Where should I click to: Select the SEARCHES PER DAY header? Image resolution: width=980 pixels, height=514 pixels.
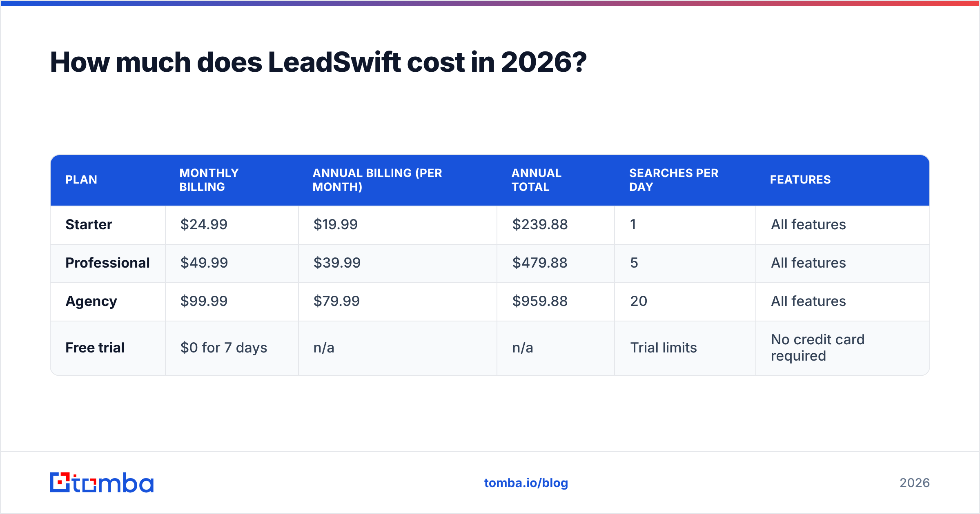tap(674, 180)
